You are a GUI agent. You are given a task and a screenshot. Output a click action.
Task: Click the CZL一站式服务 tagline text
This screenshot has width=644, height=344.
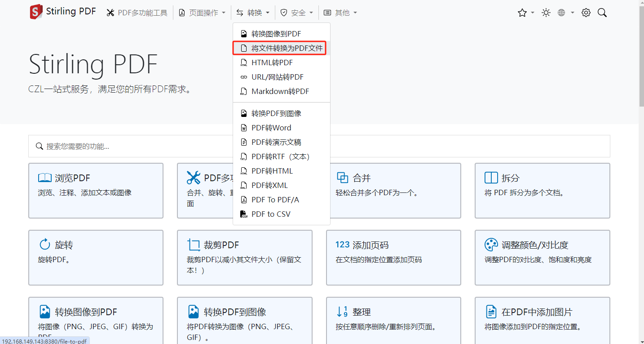point(110,89)
